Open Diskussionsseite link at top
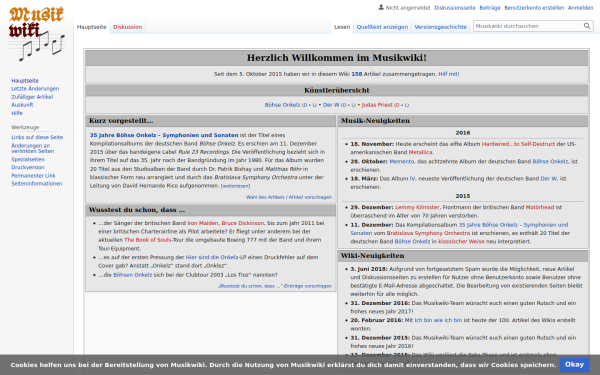The image size is (600, 375). coord(455,8)
